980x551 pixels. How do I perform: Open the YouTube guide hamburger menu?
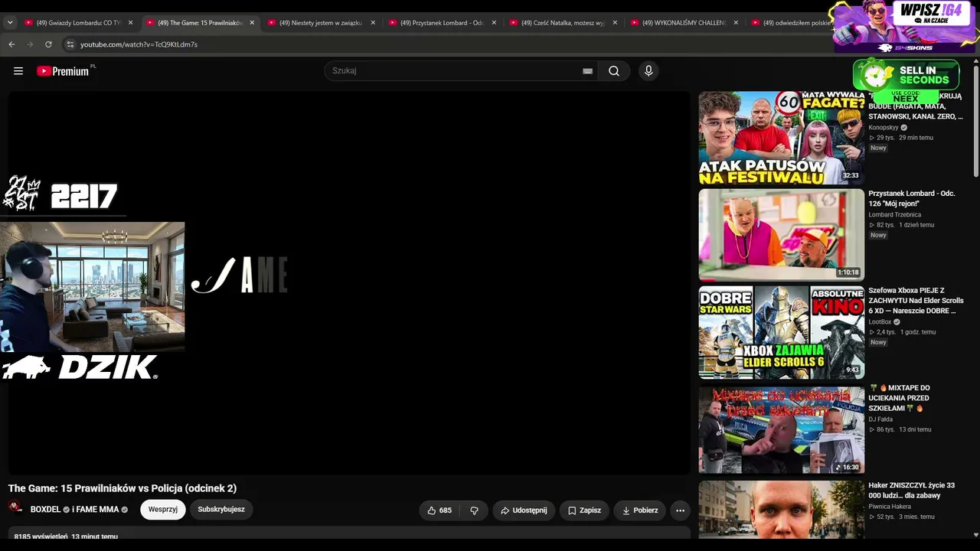point(18,71)
